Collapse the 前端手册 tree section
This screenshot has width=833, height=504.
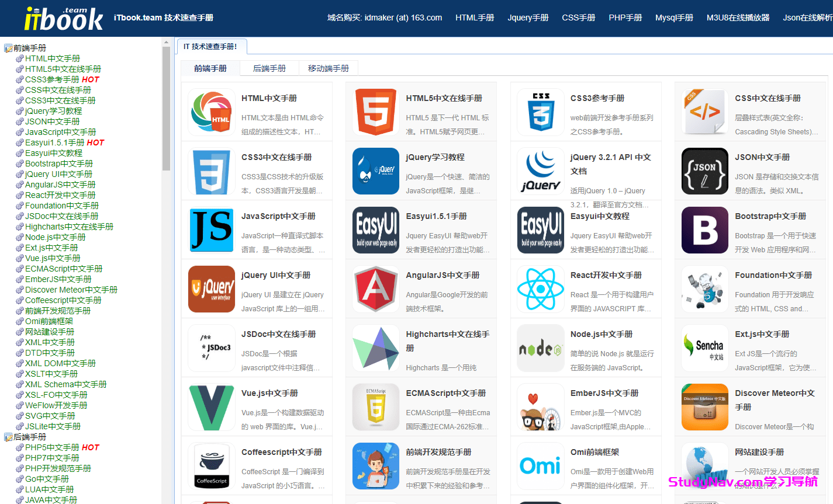pyautogui.click(x=8, y=47)
